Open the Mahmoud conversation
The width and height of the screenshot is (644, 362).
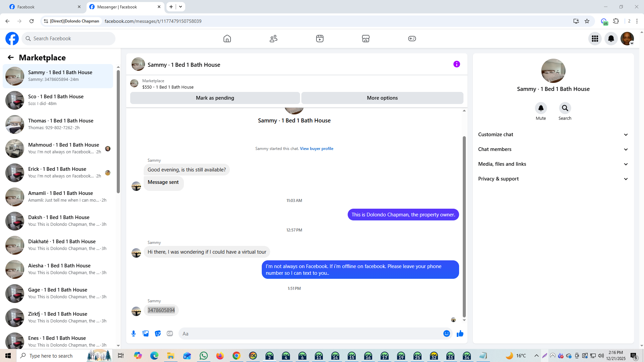click(x=58, y=149)
